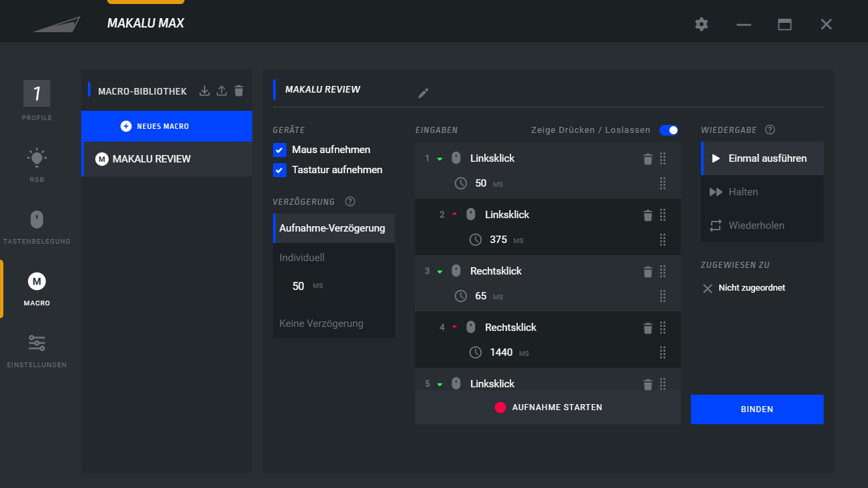Switch to Tastenbelegung sidebar tab
This screenshot has width=868, height=488.
click(37, 226)
